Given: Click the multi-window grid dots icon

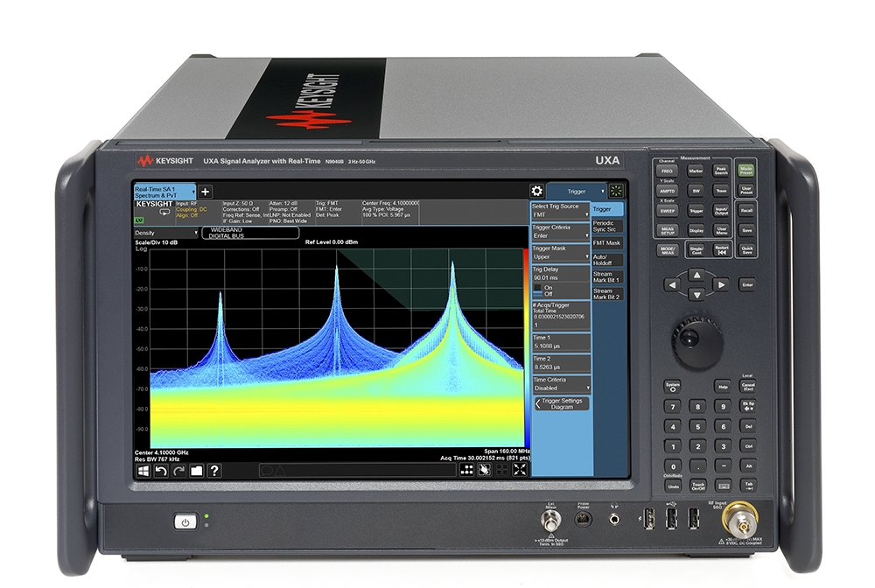Looking at the screenshot, I should tap(467, 470).
